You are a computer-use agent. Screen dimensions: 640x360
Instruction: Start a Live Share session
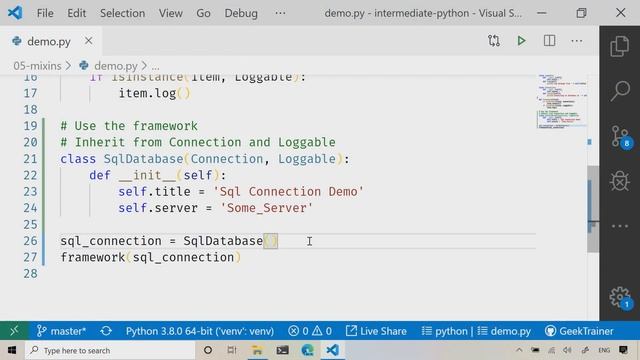(376, 331)
